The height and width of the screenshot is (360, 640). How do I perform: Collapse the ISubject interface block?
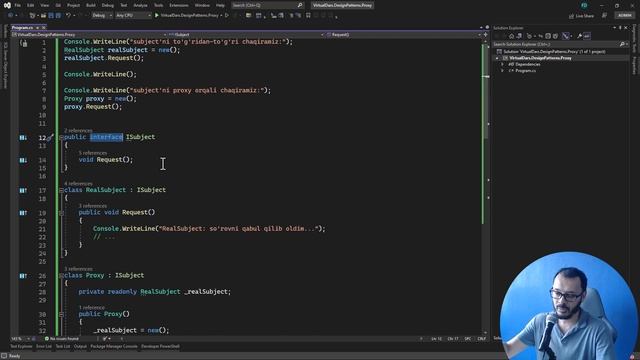coord(61,138)
